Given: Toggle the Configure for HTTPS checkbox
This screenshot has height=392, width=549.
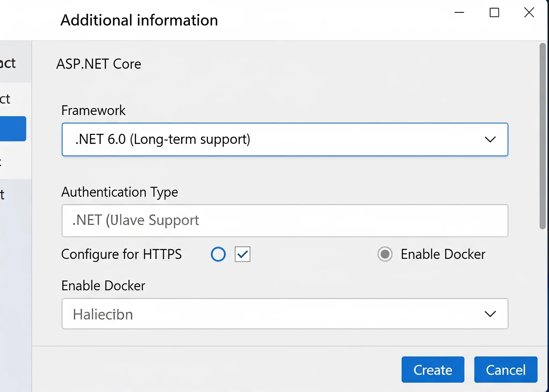Looking at the screenshot, I should 242,254.
